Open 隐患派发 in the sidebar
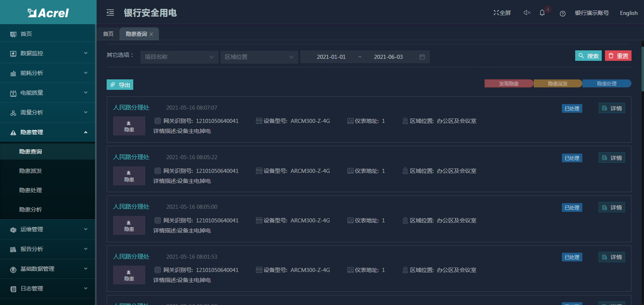 tap(47, 171)
